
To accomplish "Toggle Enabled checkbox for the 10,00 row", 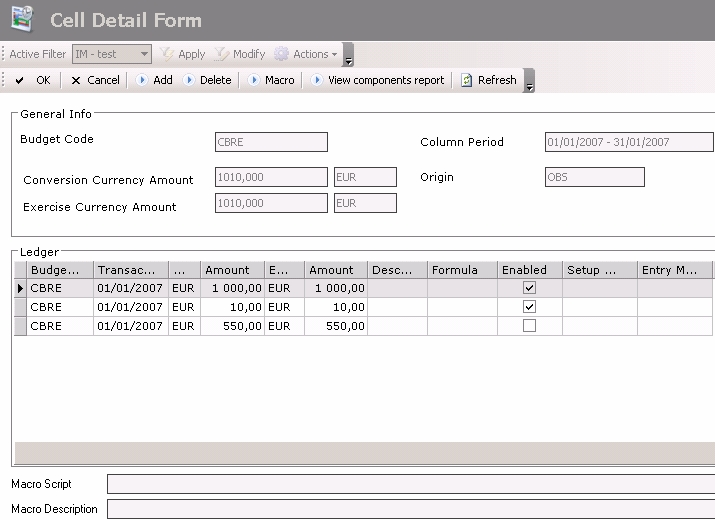I will pos(529,307).
